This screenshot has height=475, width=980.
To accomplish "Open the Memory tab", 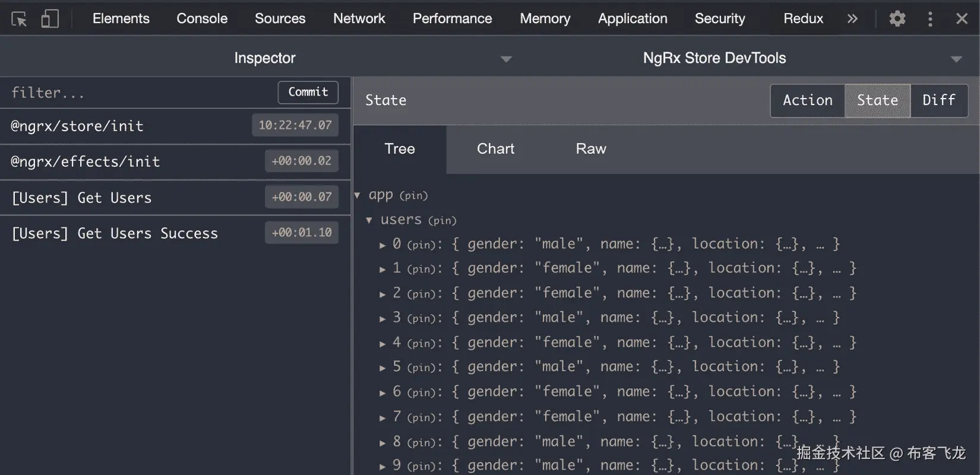I will point(545,18).
